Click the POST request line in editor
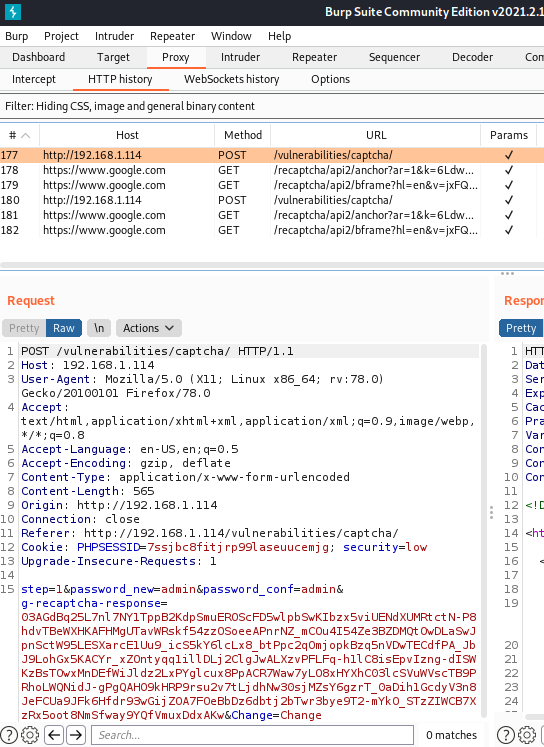 157,352
